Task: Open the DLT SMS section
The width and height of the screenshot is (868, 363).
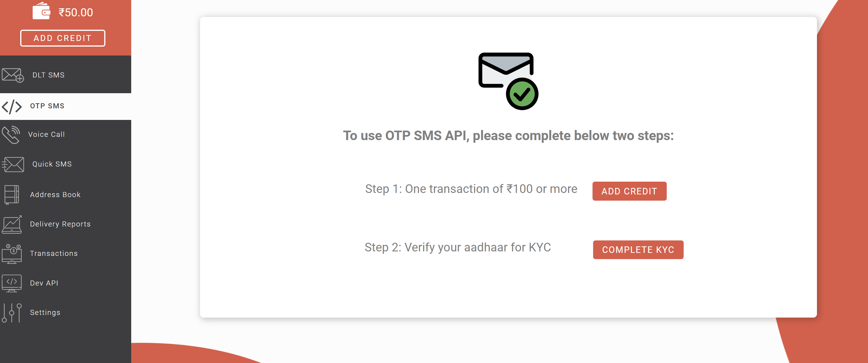Action: (x=48, y=75)
